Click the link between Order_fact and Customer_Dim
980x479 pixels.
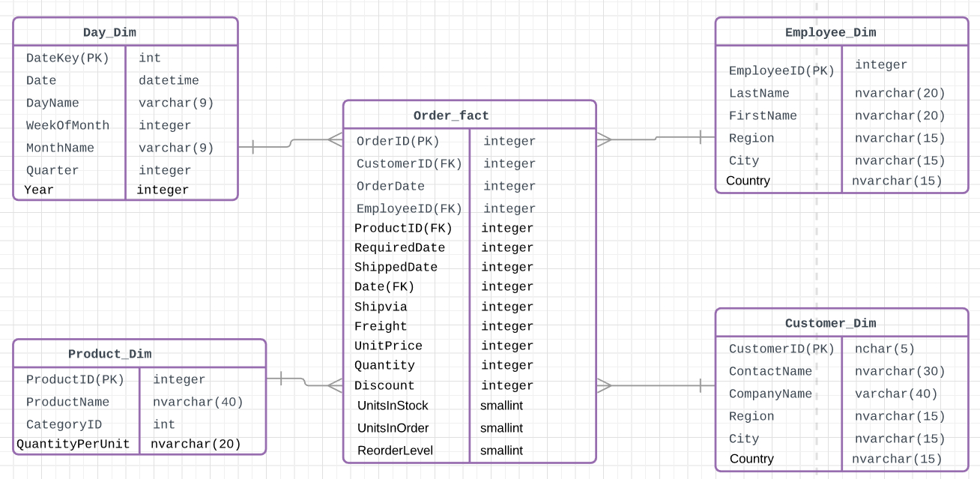656,385
